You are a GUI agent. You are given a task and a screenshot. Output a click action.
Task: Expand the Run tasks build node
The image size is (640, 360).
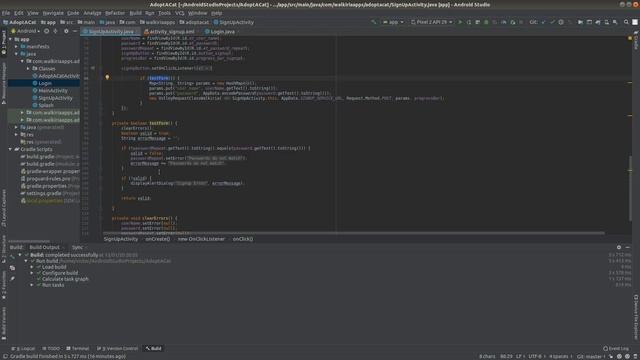coord(32,285)
